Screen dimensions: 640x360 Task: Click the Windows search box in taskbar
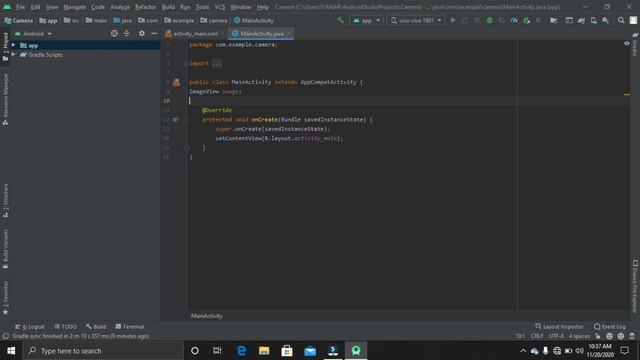[103, 351]
